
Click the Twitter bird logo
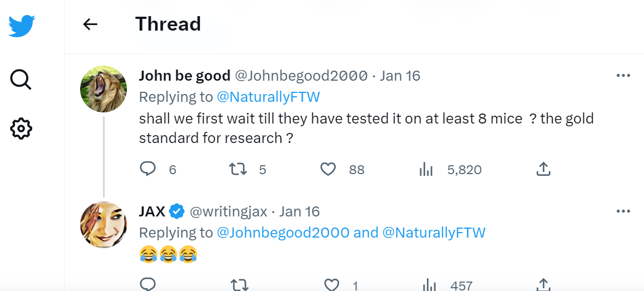22,26
